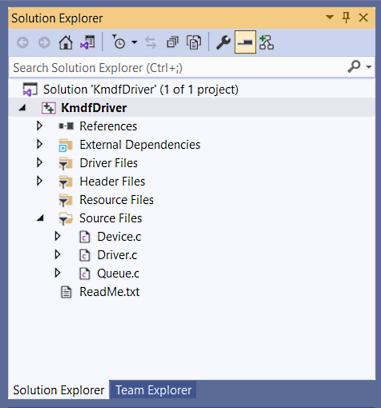The width and height of the screenshot is (381, 408).
Task: Open dropdown arrow beside Pending Changes Filter
Action: tap(134, 42)
